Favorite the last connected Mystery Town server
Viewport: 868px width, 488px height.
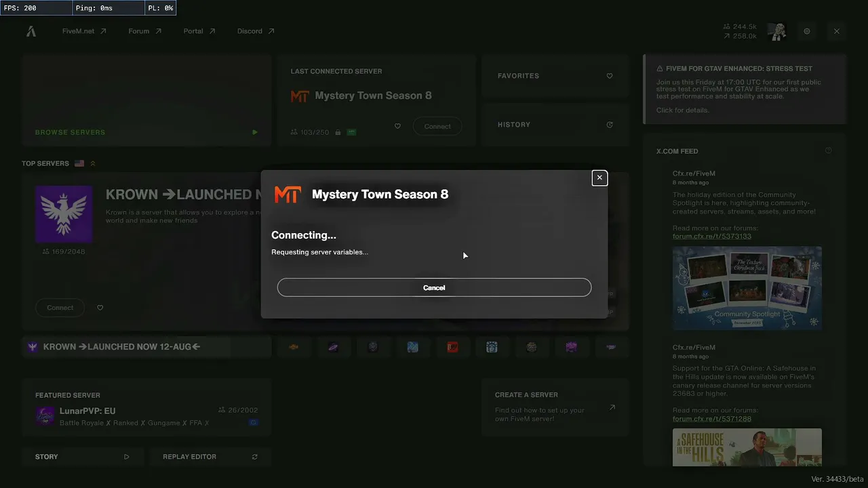point(398,126)
